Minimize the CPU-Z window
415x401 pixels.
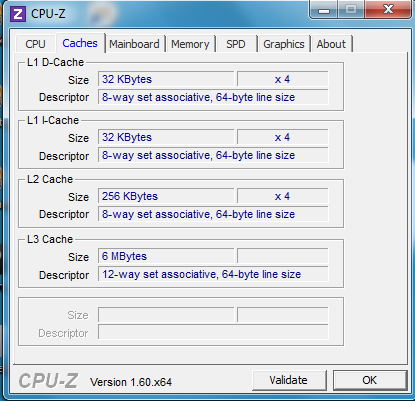[x=324, y=10]
